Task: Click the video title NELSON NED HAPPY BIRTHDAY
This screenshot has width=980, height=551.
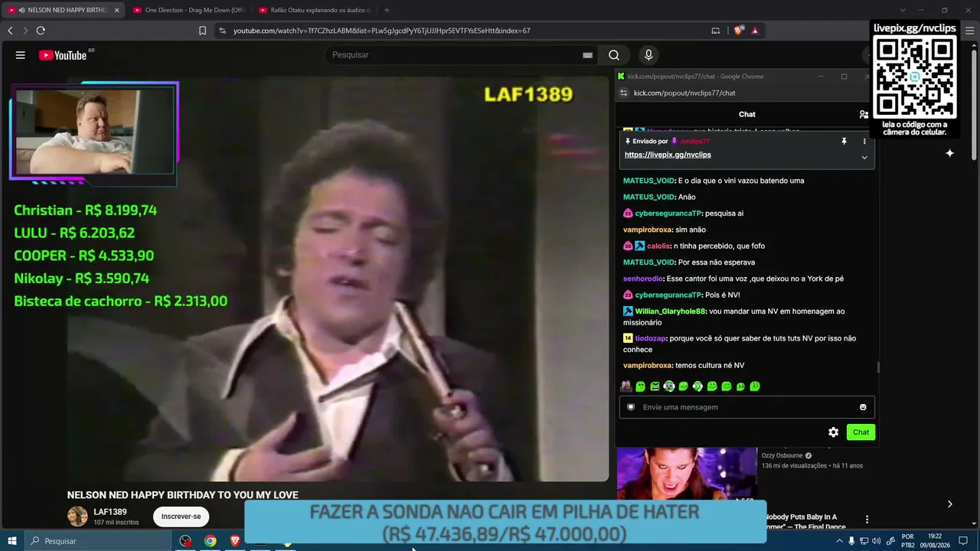Action: [x=183, y=495]
